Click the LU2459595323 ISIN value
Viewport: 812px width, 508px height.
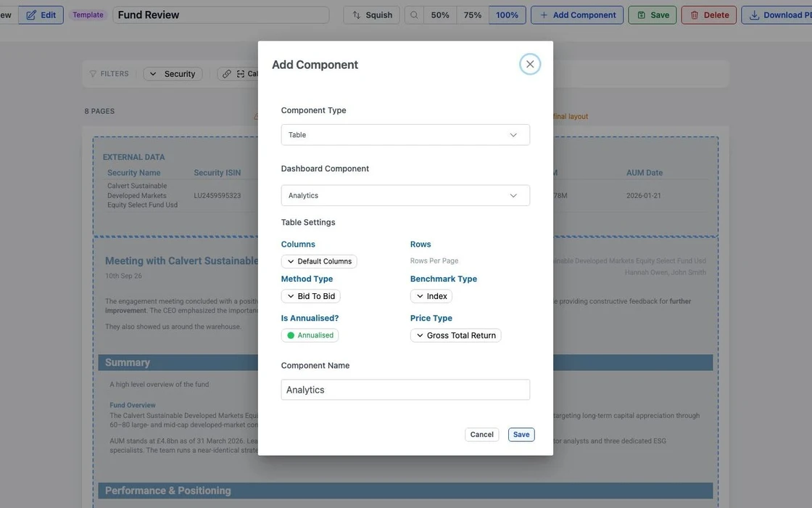217,195
